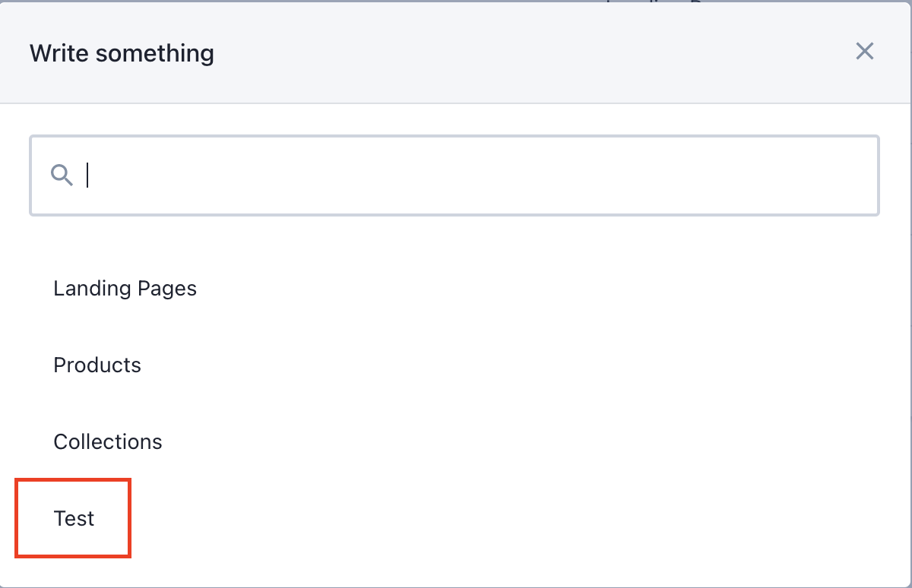912x588 pixels.
Task: Choose the Products option
Action: [x=97, y=365]
